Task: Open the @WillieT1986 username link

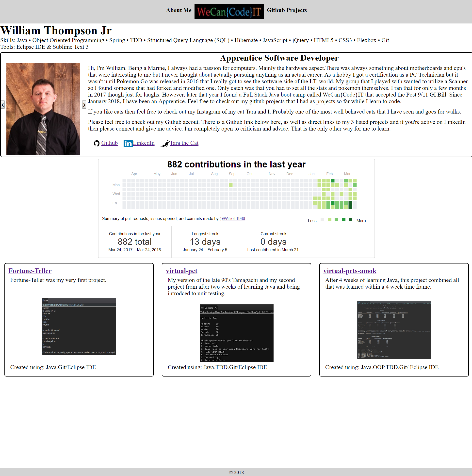Action: (232, 218)
